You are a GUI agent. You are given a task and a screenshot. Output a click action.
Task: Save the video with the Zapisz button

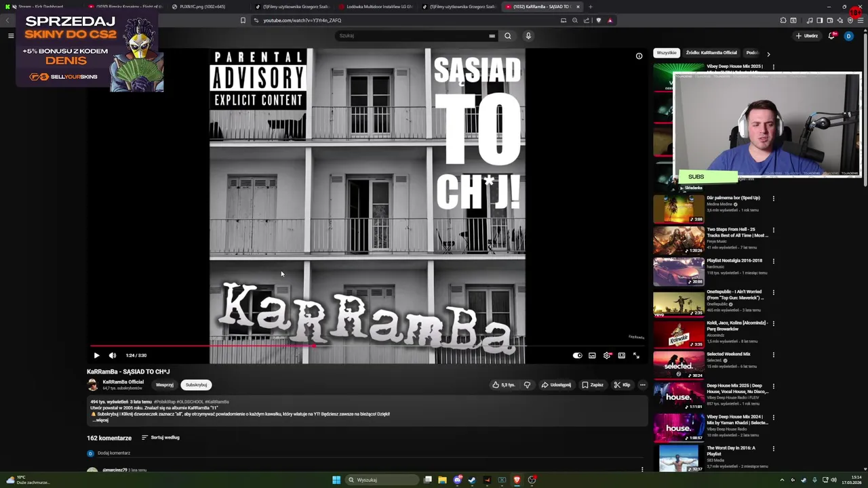pyautogui.click(x=593, y=385)
